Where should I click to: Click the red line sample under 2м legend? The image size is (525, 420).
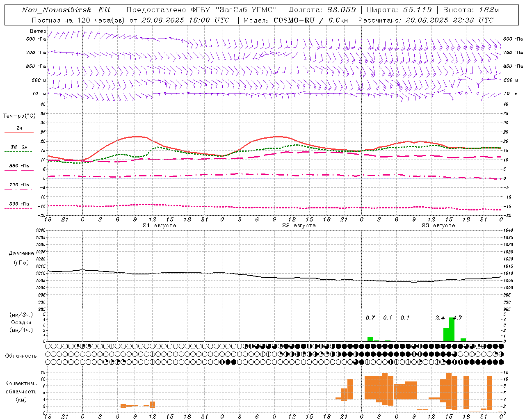(x=19, y=132)
